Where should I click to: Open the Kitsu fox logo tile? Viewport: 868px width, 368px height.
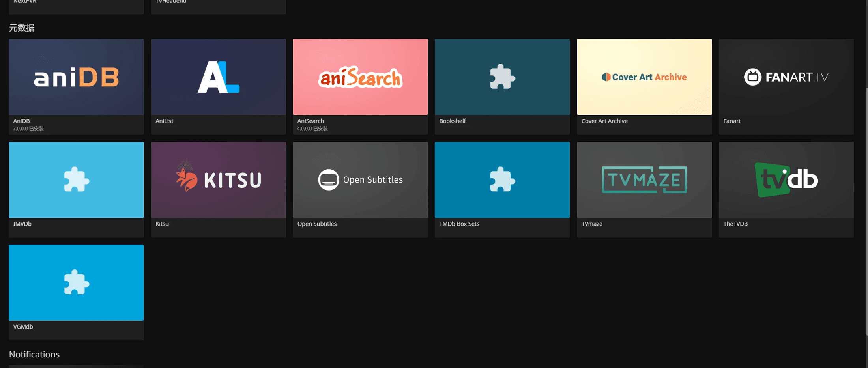coord(218,179)
